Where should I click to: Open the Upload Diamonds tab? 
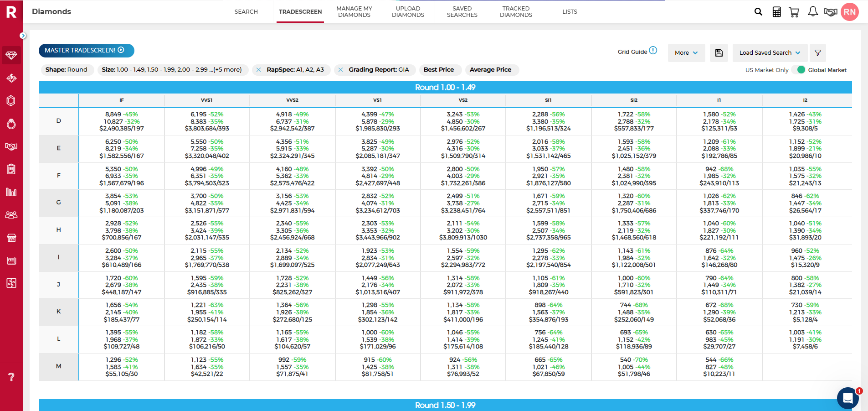408,12
